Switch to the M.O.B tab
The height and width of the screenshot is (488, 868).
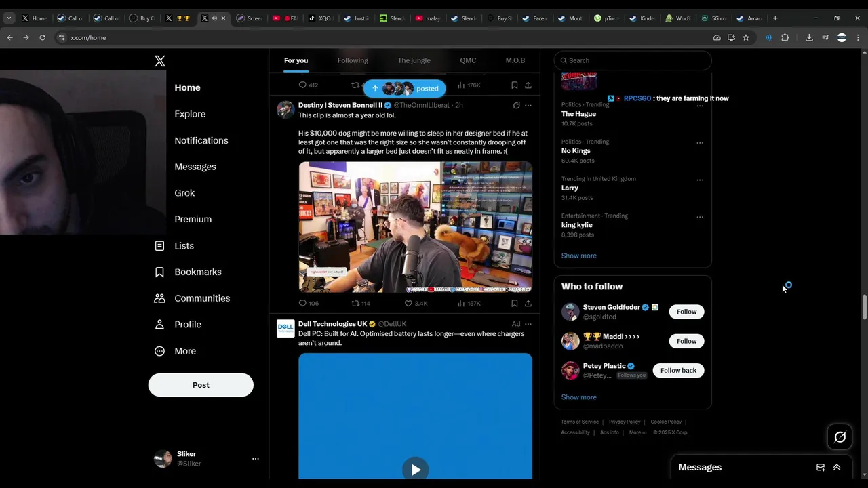coord(515,60)
